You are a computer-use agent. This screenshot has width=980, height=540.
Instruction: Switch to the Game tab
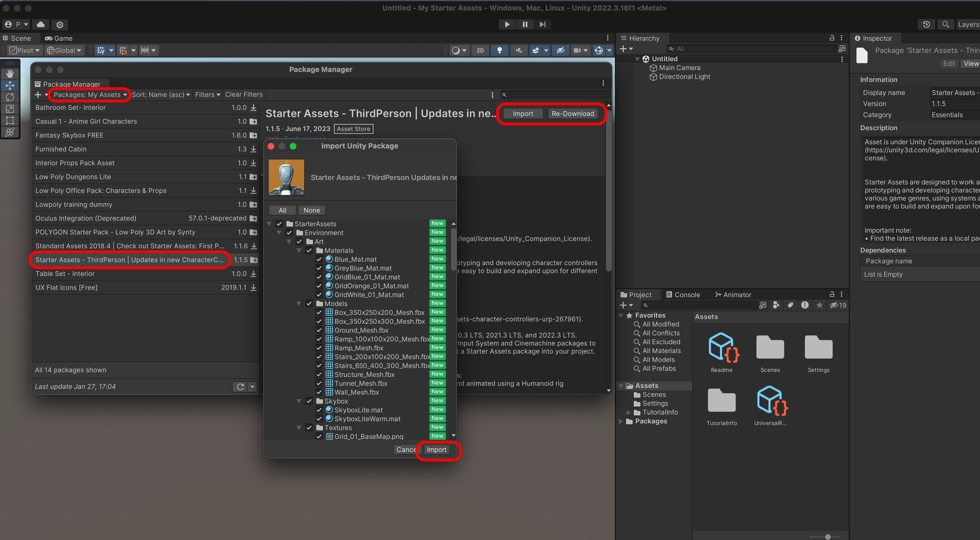(59, 38)
